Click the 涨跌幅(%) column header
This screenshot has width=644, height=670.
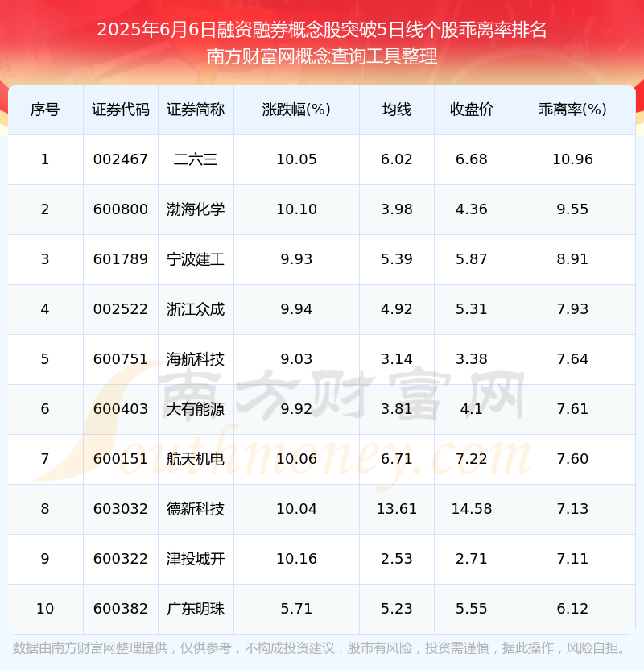pyautogui.click(x=296, y=110)
